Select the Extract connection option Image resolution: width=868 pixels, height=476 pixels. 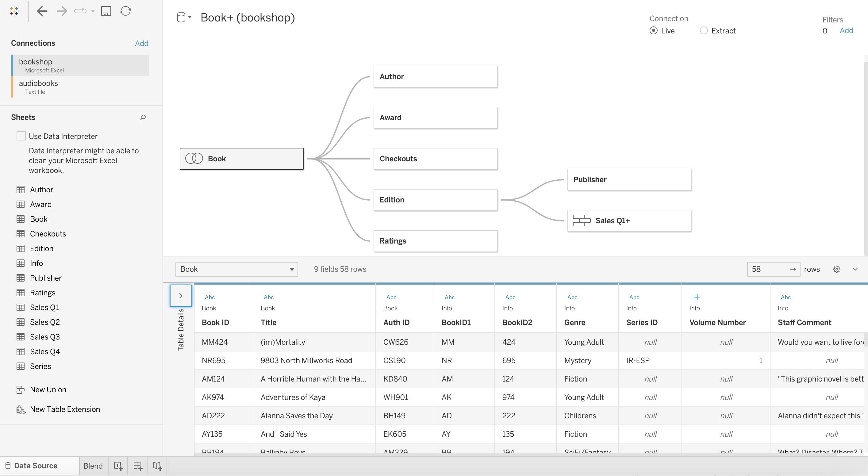click(x=704, y=31)
